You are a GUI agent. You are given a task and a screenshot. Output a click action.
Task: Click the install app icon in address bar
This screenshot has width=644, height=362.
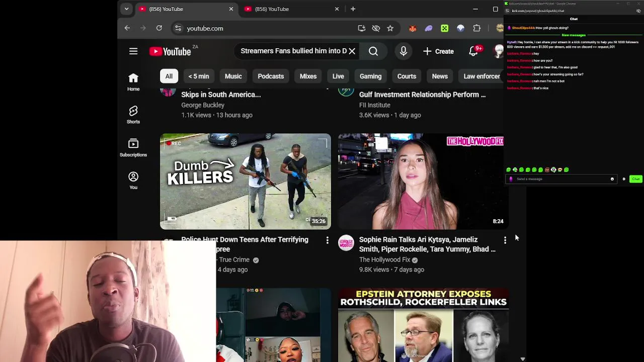click(x=362, y=28)
